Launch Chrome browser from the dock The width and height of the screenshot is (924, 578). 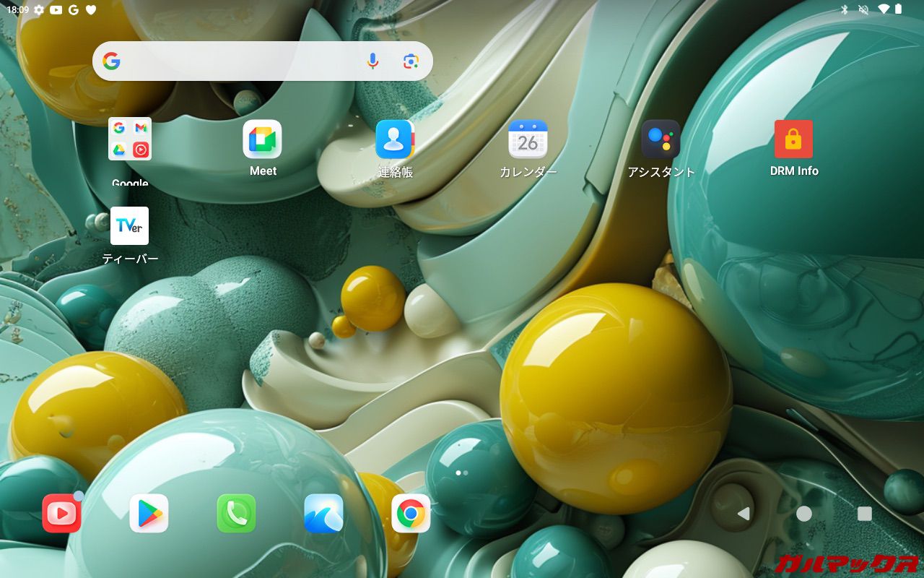pyautogui.click(x=411, y=514)
